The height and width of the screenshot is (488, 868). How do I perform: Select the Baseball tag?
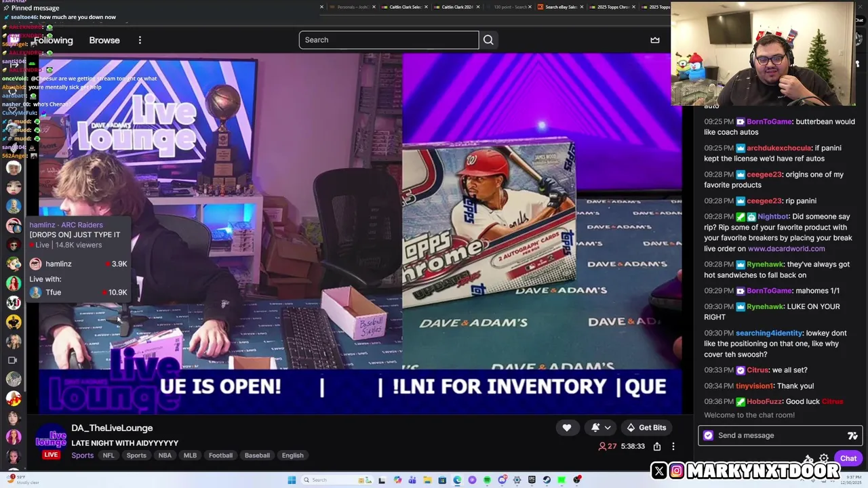point(257,455)
